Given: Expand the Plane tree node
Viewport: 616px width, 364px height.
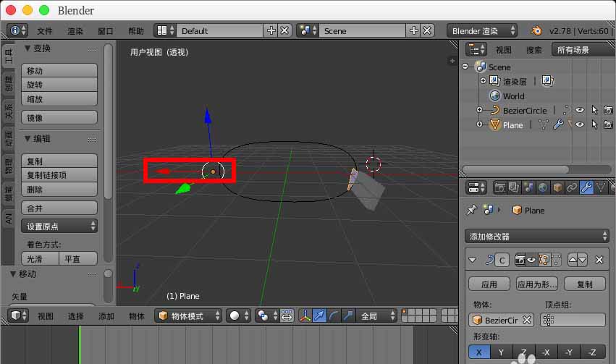Looking at the screenshot, I should tap(479, 124).
